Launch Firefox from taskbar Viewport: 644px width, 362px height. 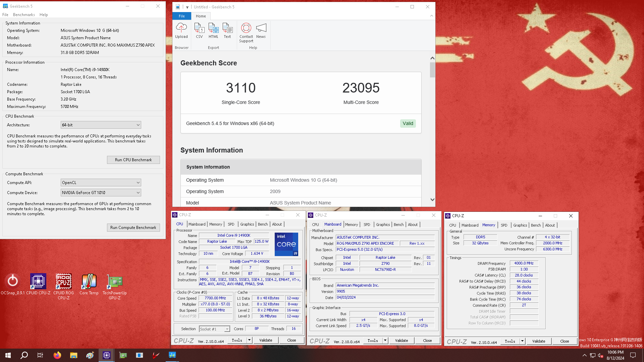pos(57,355)
